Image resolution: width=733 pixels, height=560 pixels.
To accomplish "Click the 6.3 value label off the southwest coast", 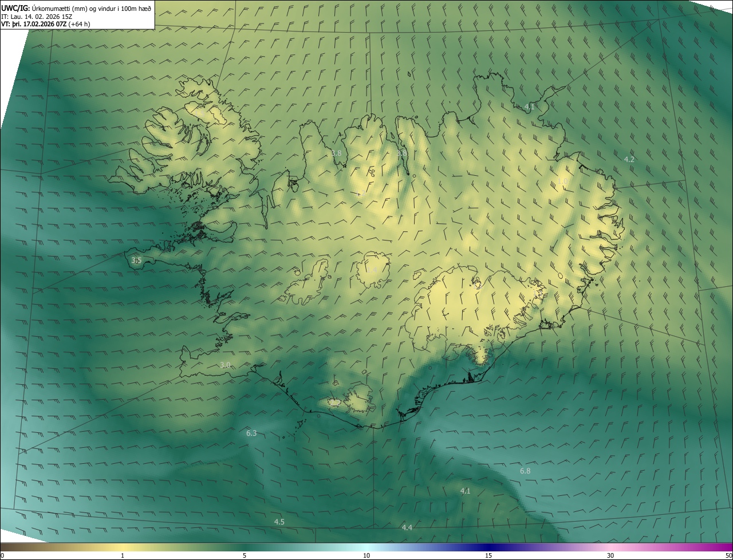I will click(x=251, y=433).
